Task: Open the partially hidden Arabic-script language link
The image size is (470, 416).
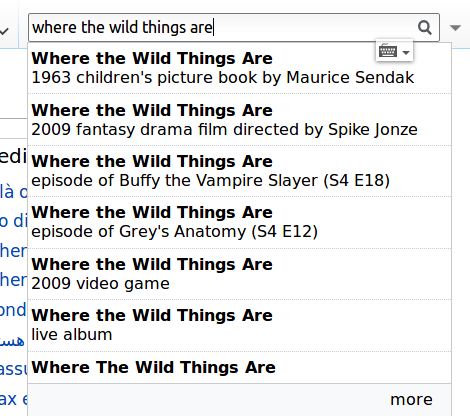Action: coord(12,341)
